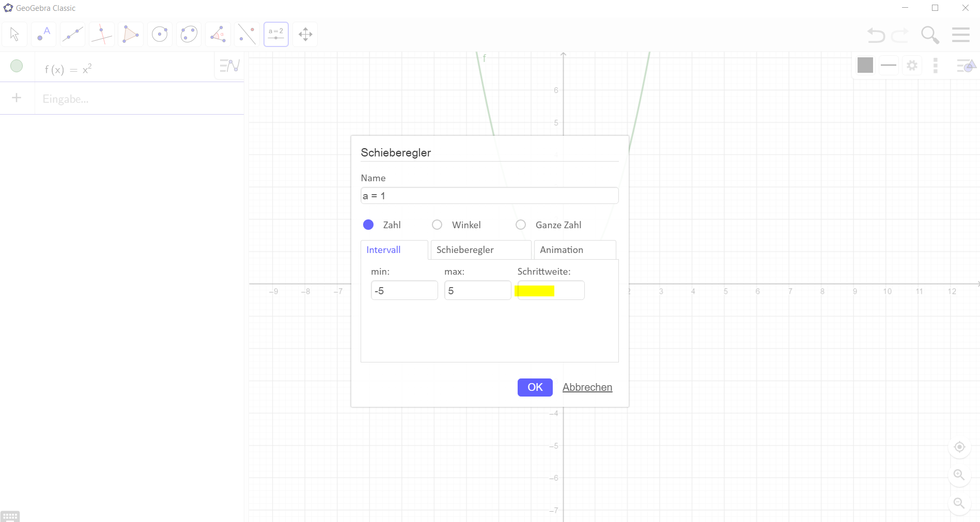Viewport: 980px width, 522px height.
Task: Select the f(x) = x² entry
Action: (x=68, y=69)
